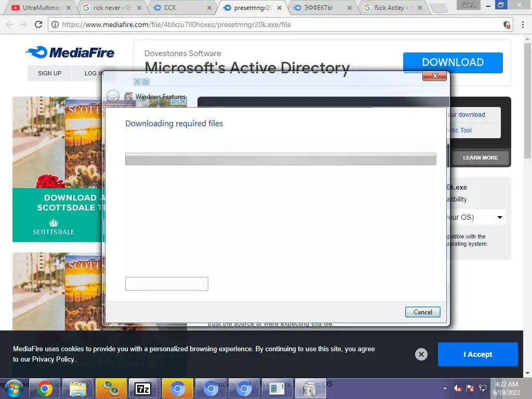Show hidden tray icons

point(445,388)
